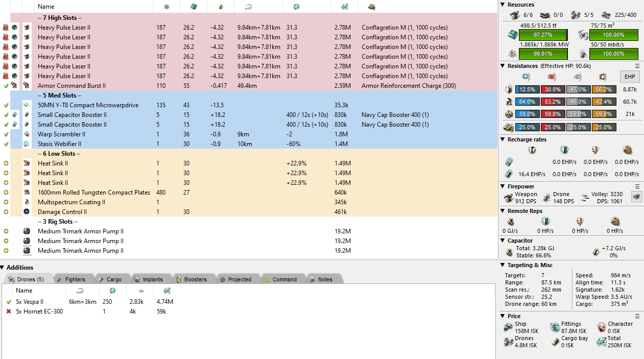Click the CPU column header icon
Image resolution: width=644 pixels, height=359 pixels.
(194, 7)
